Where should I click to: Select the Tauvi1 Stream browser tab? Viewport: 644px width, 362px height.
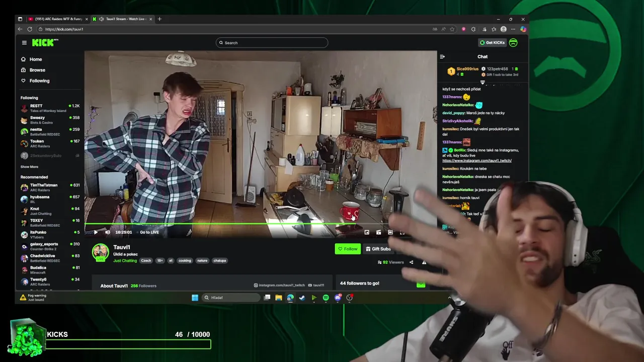tap(122, 19)
